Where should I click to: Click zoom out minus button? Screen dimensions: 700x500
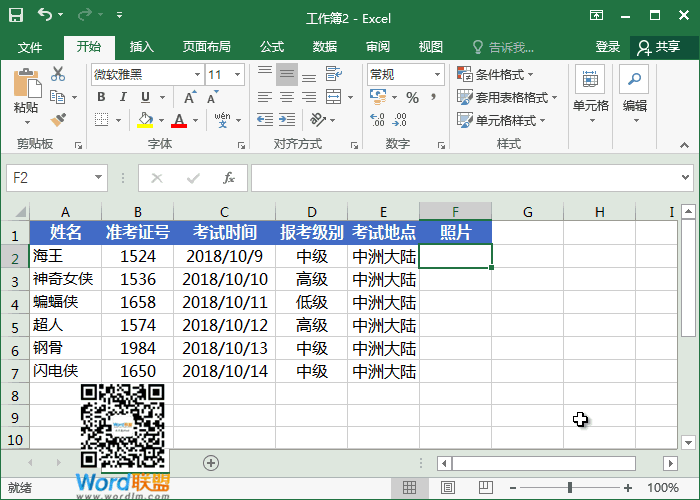(x=513, y=488)
